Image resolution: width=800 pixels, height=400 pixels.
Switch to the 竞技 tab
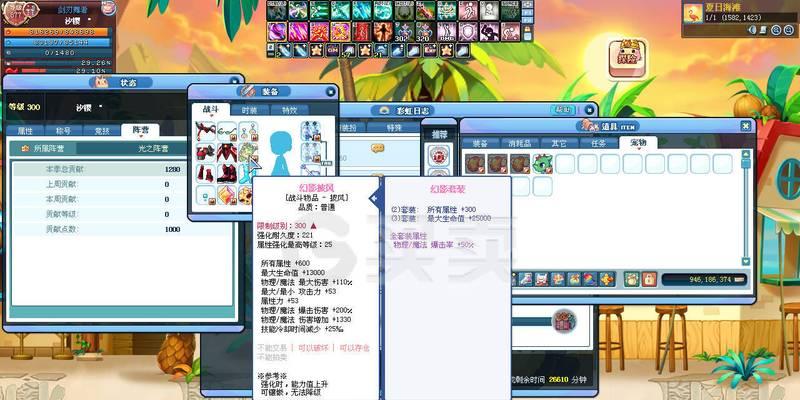[102, 131]
